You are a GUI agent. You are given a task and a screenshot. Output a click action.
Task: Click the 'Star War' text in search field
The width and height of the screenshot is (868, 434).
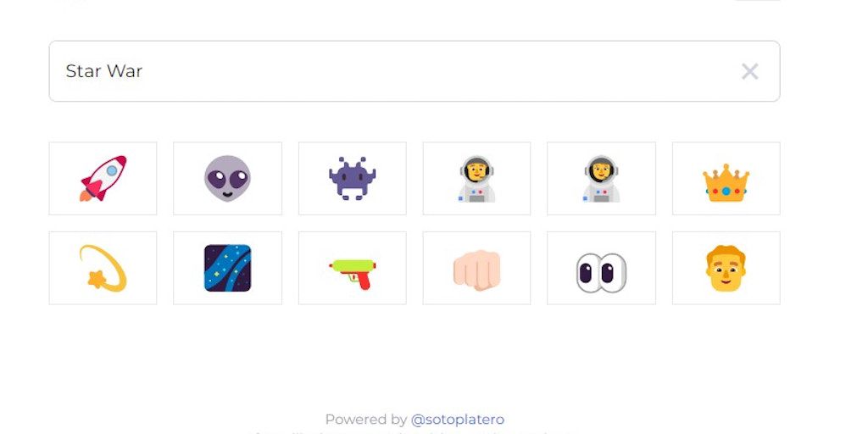104,71
